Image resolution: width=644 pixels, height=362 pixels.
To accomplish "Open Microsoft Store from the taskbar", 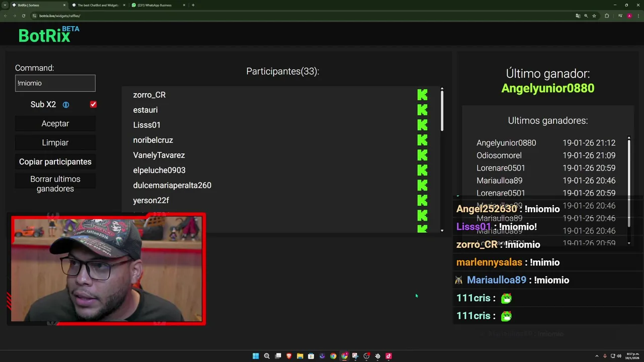I will 311,356.
